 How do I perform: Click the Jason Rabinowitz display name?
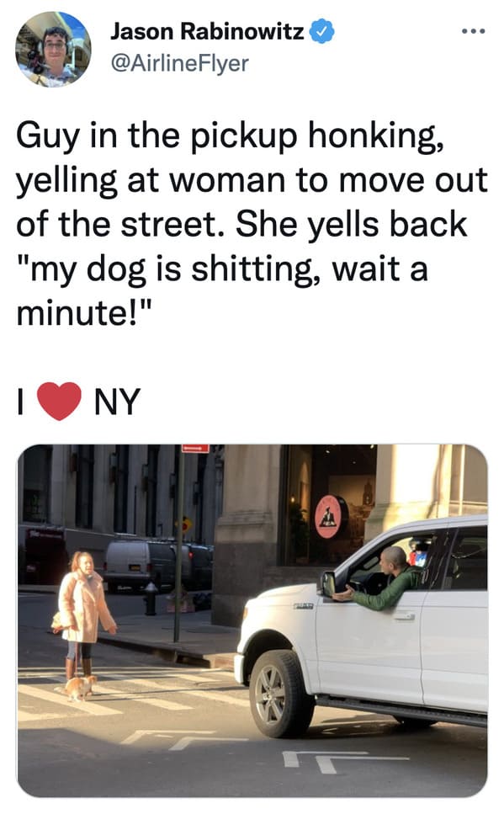(207, 32)
